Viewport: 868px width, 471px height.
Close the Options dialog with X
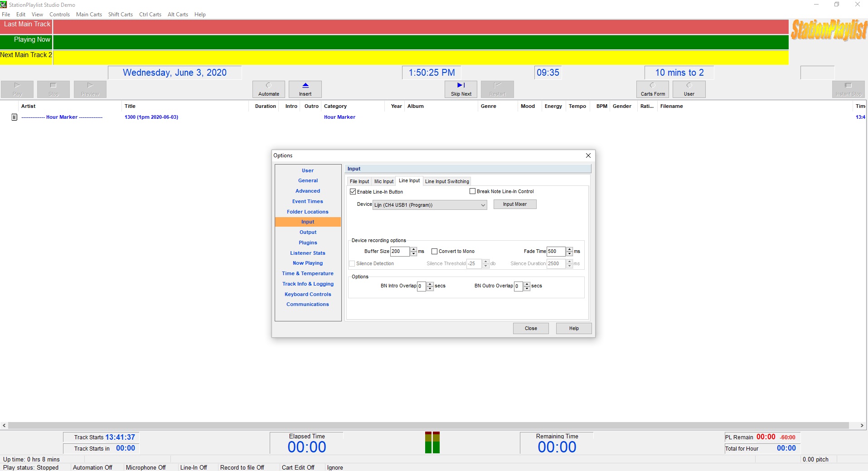pos(588,155)
